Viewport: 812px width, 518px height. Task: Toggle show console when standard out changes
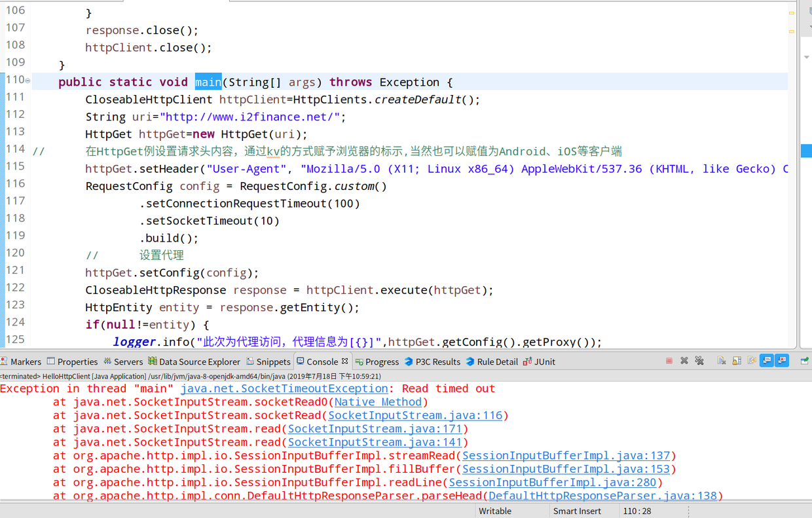coord(767,361)
